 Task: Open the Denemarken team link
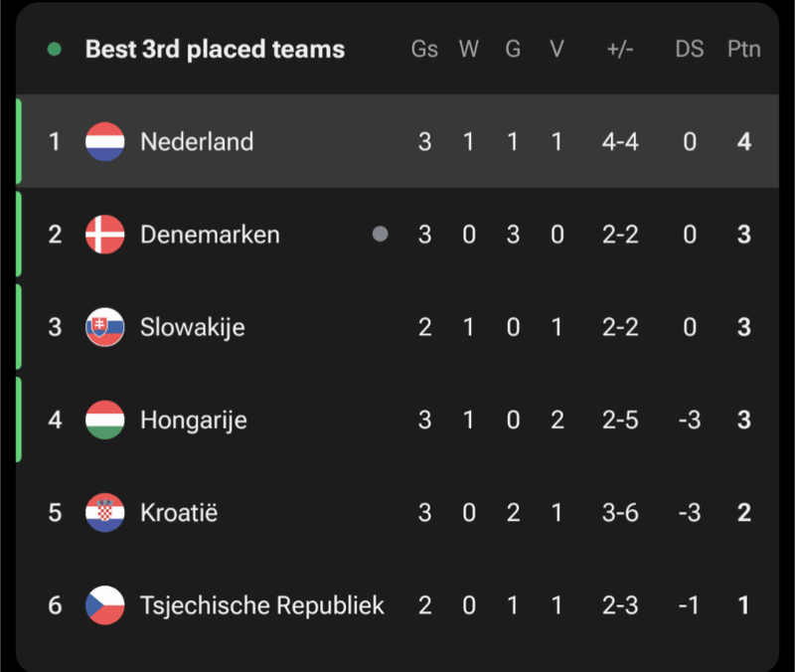(x=210, y=235)
